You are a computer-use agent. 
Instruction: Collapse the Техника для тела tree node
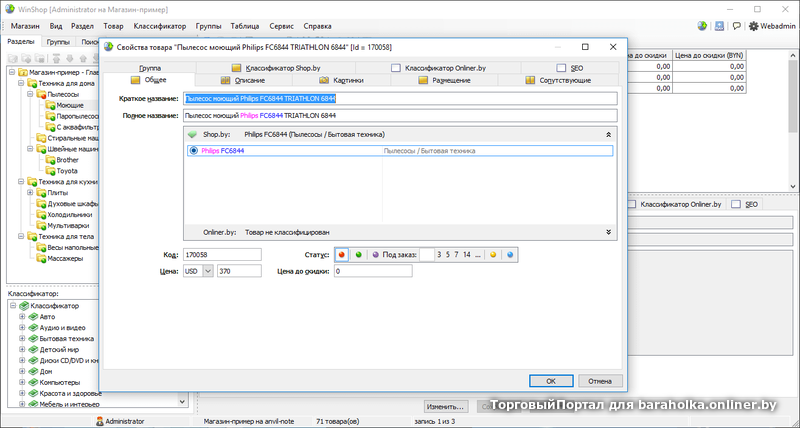point(21,236)
